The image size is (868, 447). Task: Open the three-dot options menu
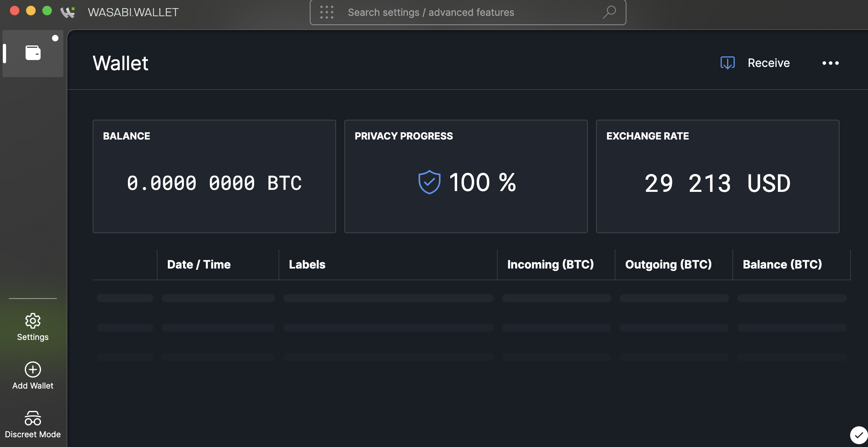click(x=830, y=63)
